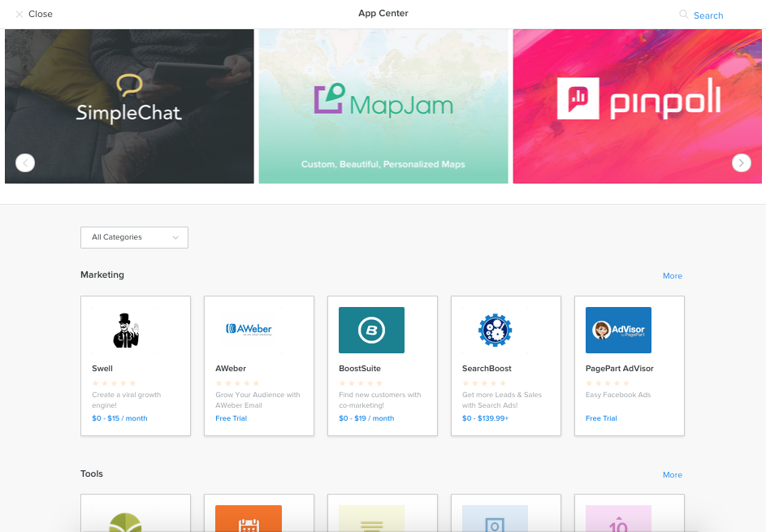This screenshot has width=766, height=532.
Task: Open the AWeber app icon
Action: [249, 330]
